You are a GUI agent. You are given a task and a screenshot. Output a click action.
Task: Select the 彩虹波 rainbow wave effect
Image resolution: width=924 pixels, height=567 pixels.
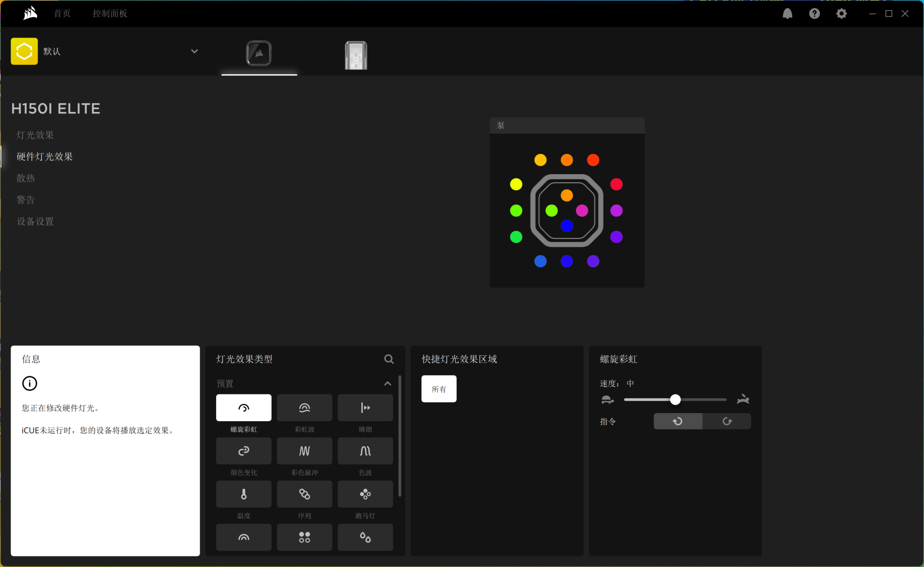tap(304, 408)
